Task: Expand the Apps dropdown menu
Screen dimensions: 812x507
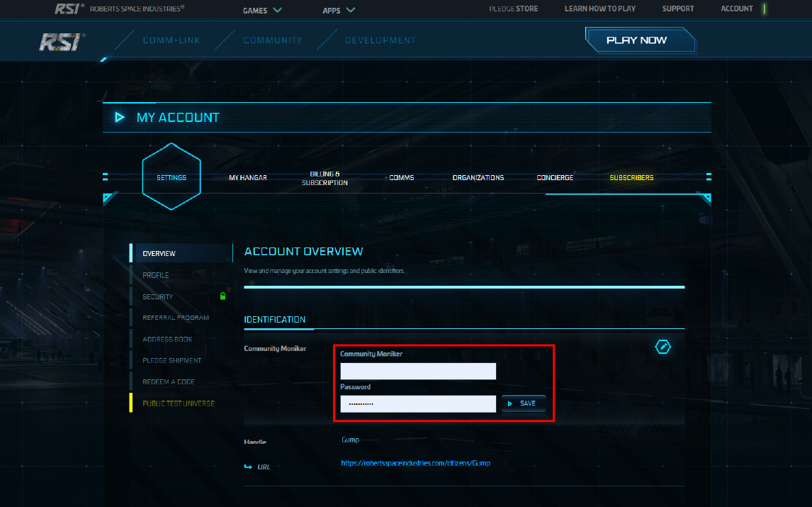Action: pos(339,10)
